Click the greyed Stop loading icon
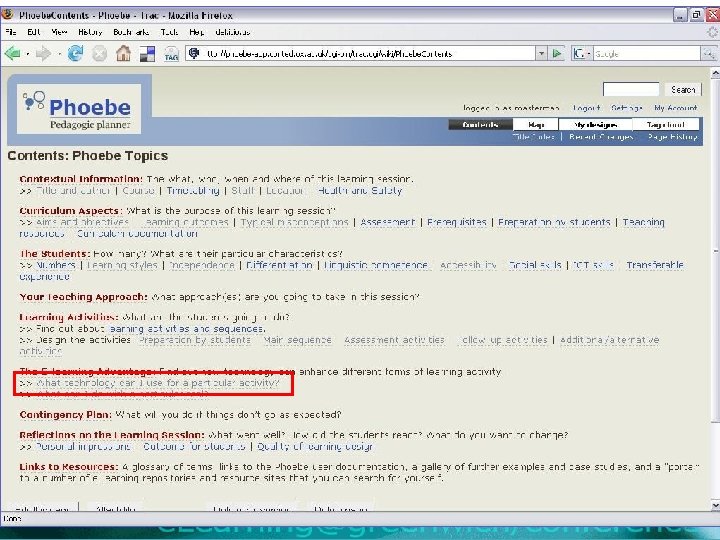Image resolution: width=720 pixels, height=540 pixels. coord(99,54)
